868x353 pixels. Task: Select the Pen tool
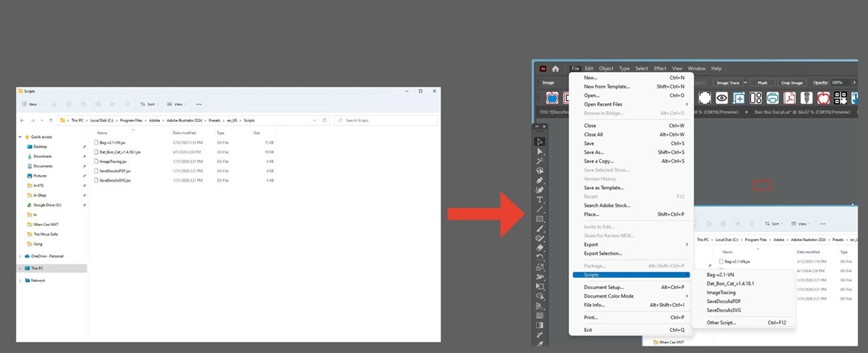pos(540,181)
